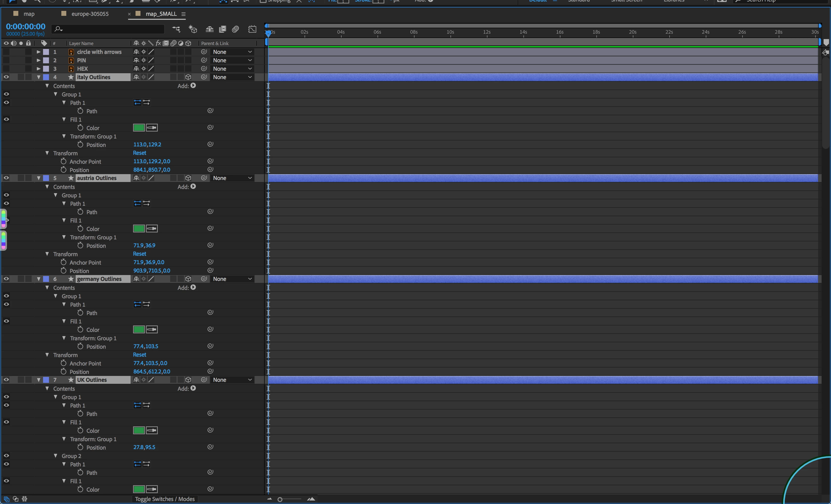The image size is (831, 504).
Task: Switch to the map composition tab
Action: coord(29,14)
